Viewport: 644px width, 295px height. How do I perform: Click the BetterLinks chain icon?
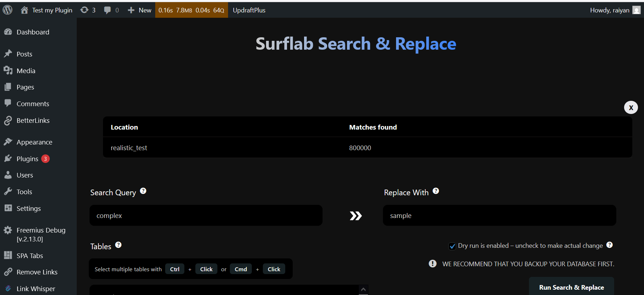[8, 120]
